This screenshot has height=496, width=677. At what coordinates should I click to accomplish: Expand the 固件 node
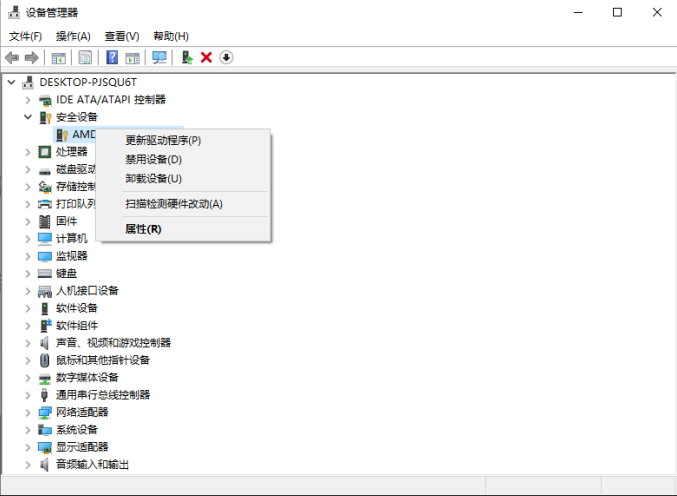tap(28, 221)
